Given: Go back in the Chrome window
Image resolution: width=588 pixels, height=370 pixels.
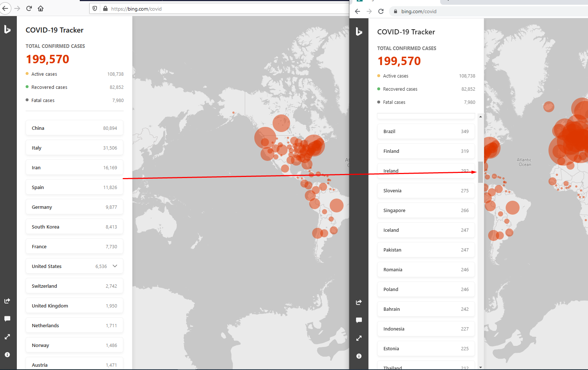Looking at the screenshot, I should point(357,11).
